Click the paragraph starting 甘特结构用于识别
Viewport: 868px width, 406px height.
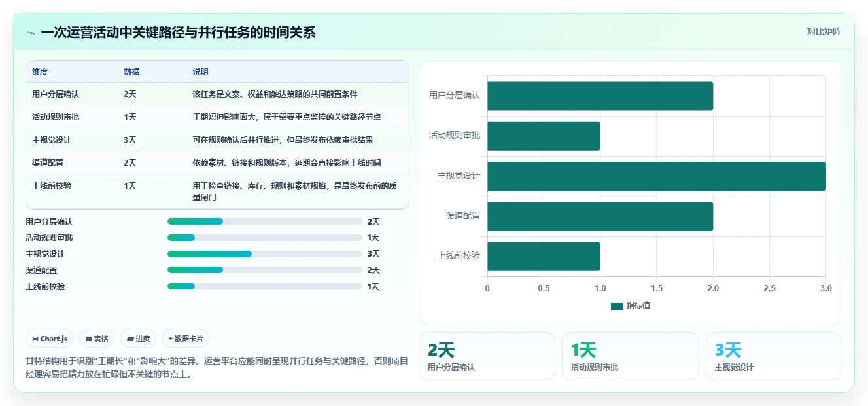[x=217, y=368]
